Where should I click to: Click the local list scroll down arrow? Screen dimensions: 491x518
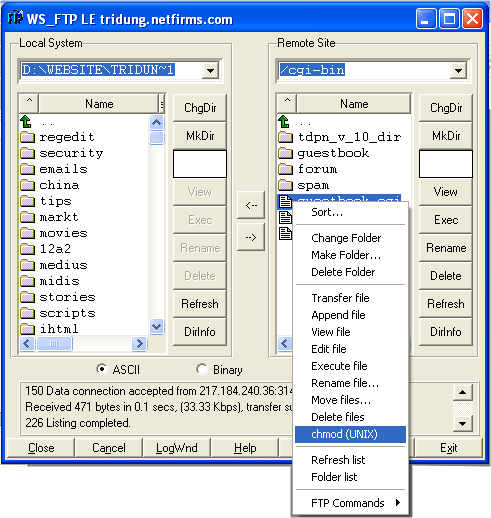click(157, 326)
